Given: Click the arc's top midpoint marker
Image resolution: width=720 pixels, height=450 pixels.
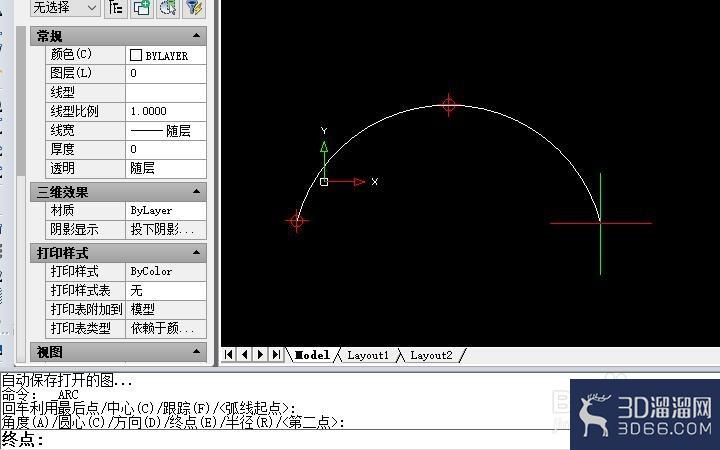Looking at the screenshot, I should [x=449, y=105].
